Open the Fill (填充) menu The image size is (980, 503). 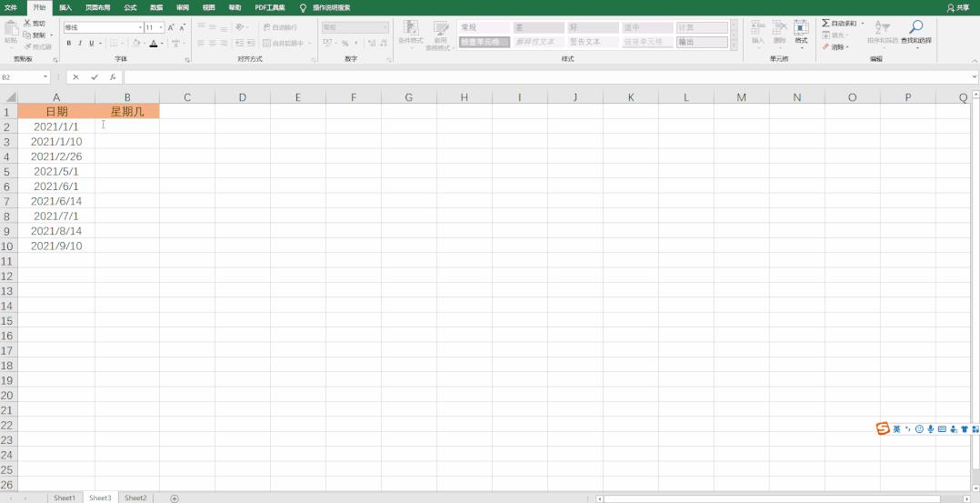(835, 35)
